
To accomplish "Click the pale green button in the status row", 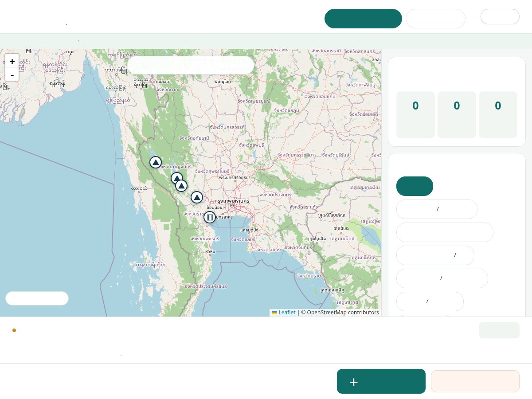I will 499,330.
